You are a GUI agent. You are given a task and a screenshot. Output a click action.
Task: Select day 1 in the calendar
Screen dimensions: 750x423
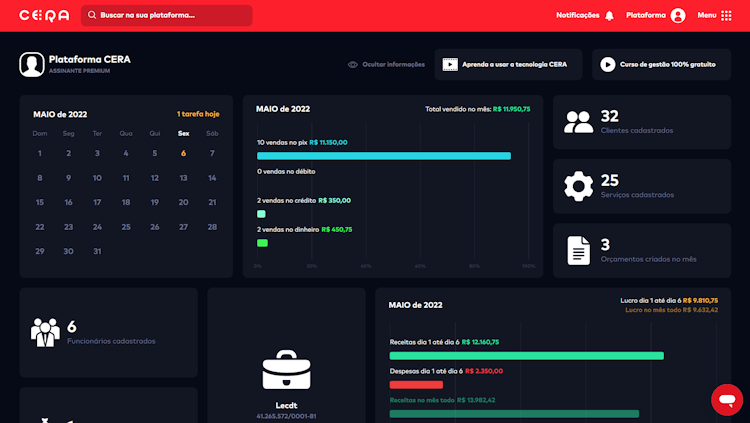click(x=40, y=154)
